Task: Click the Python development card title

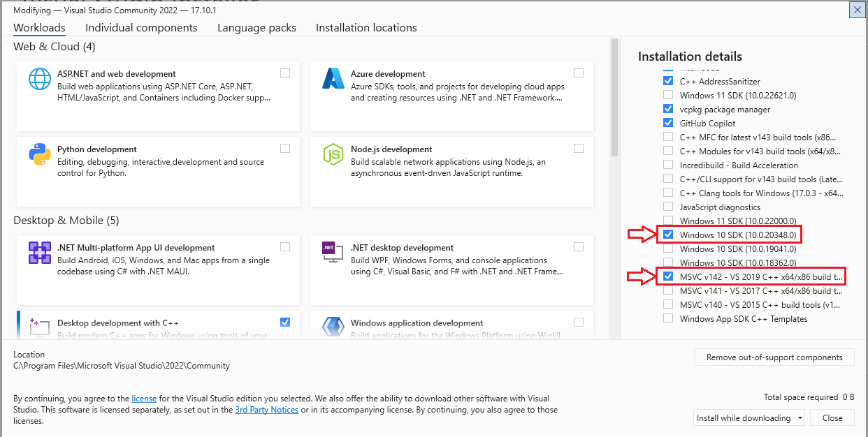Action: 97,149
